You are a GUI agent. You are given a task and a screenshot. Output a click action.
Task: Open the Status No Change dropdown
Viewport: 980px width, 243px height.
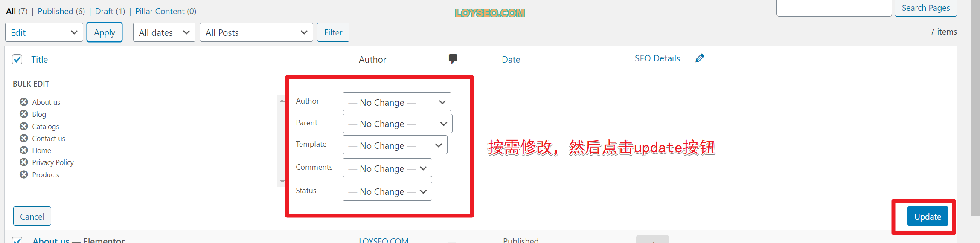pos(387,191)
